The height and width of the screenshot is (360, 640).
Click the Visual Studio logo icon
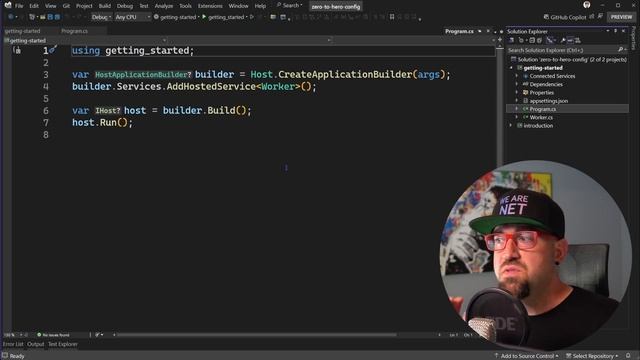pyautogui.click(x=8, y=5)
